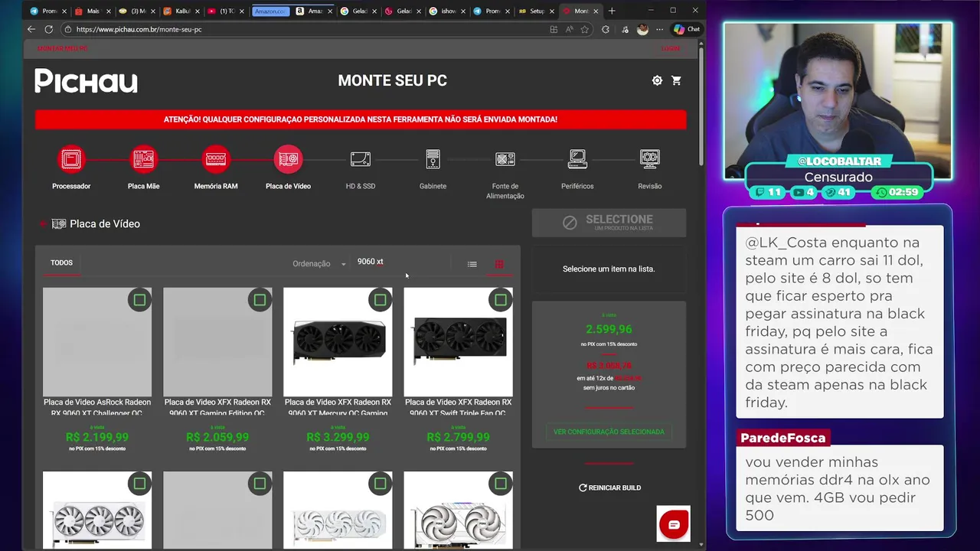Click the Memória RAM step icon
The width and height of the screenshot is (980, 551).
pyautogui.click(x=216, y=159)
